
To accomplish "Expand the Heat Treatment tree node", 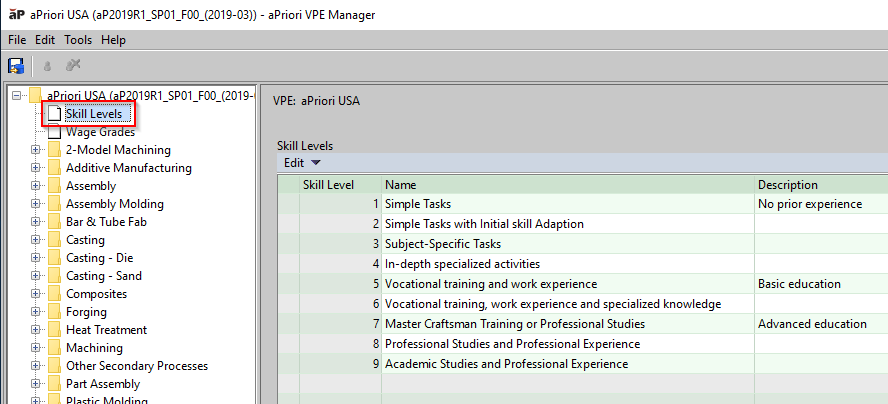I will (36, 330).
